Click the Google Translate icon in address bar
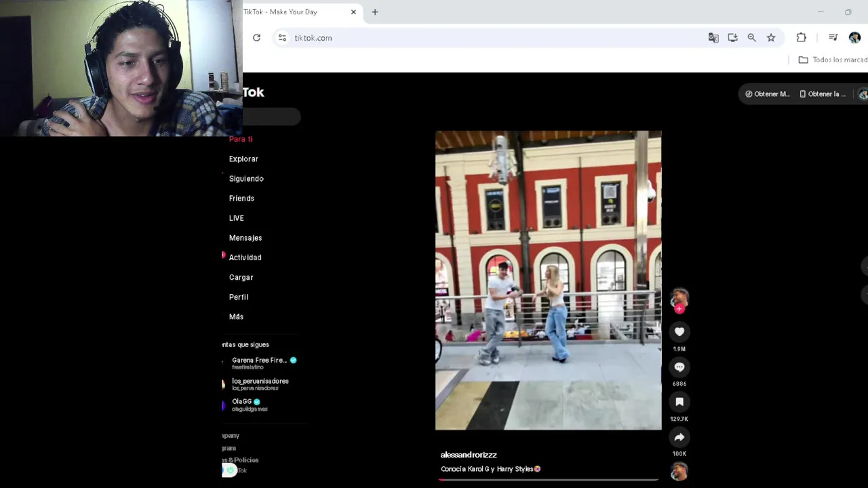868x488 pixels. click(x=713, y=38)
